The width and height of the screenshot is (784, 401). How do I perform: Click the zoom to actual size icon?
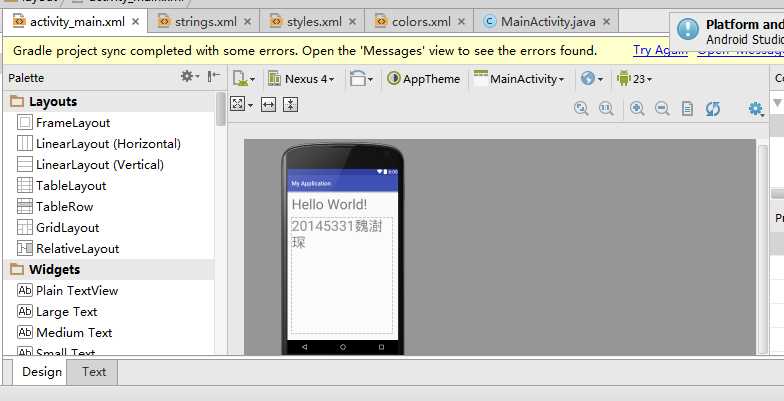click(606, 108)
